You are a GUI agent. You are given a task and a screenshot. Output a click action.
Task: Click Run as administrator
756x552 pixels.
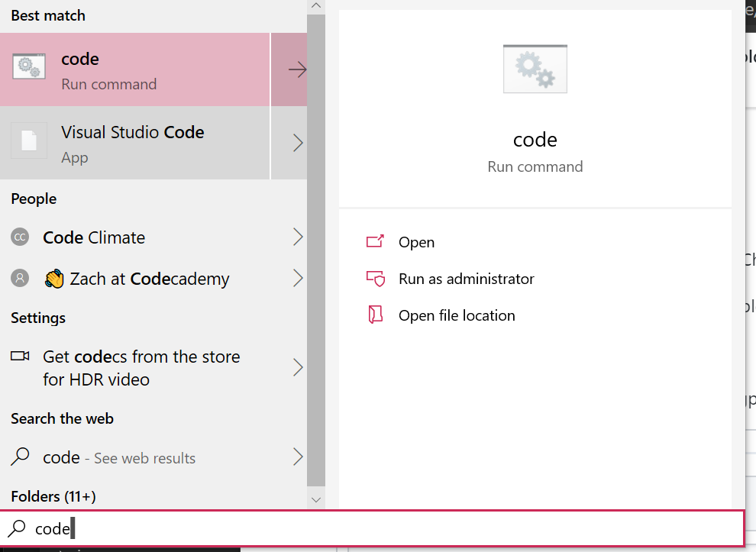click(x=466, y=279)
